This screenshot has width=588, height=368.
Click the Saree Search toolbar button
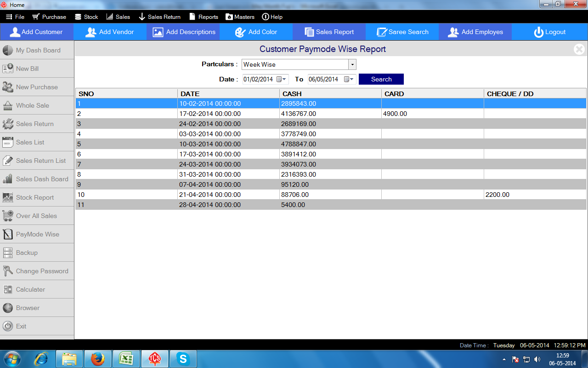click(x=402, y=32)
